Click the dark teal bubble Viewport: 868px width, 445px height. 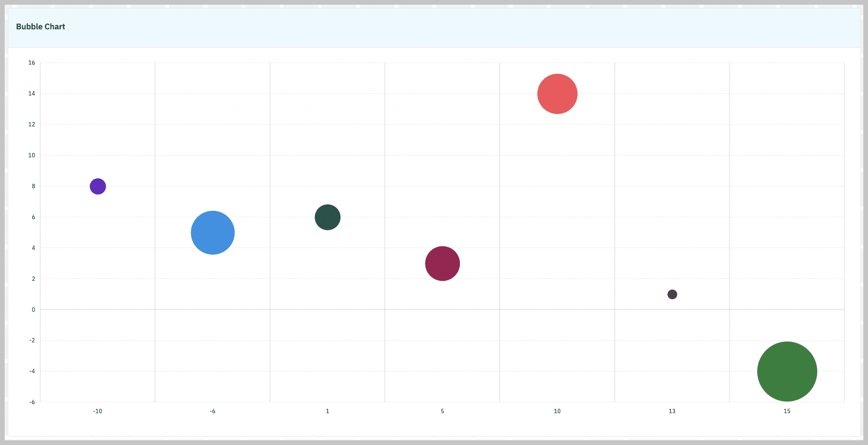coord(327,217)
